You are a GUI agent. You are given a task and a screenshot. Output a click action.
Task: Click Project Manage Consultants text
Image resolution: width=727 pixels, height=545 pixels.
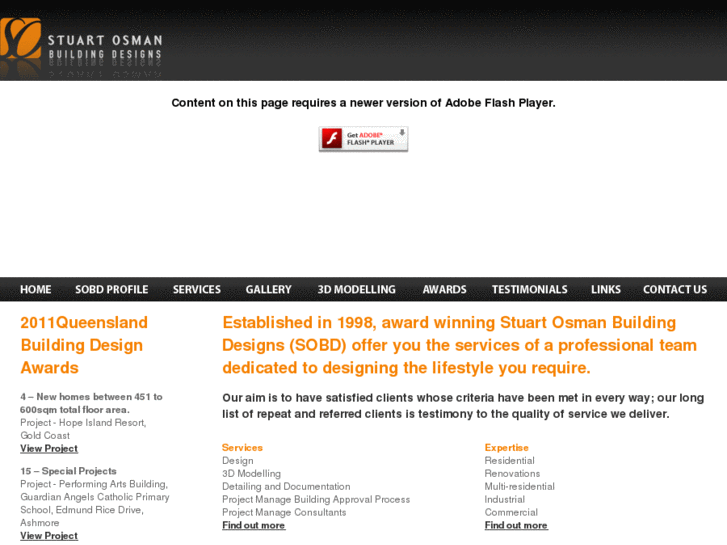(284, 513)
